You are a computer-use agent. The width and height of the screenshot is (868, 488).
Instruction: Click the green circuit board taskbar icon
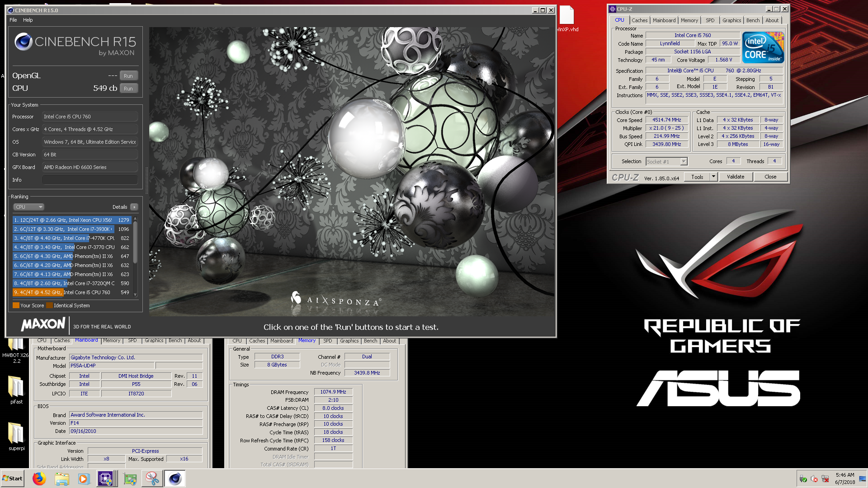point(130,479)
